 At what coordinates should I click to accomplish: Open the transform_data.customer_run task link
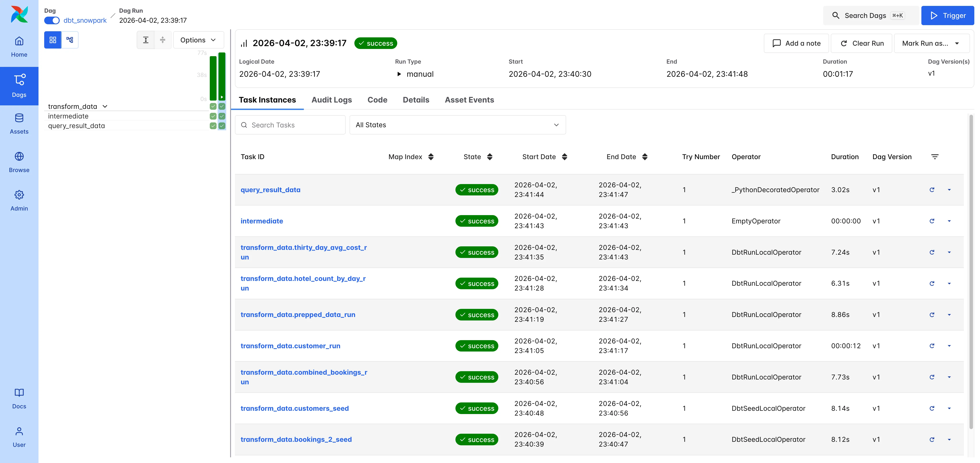click(x=290, y=346)
